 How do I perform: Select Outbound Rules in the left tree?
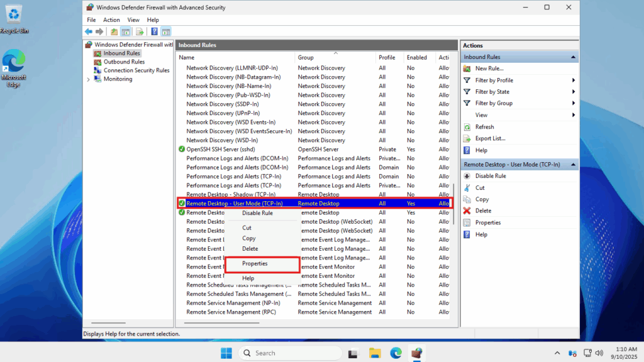(124, 62)
